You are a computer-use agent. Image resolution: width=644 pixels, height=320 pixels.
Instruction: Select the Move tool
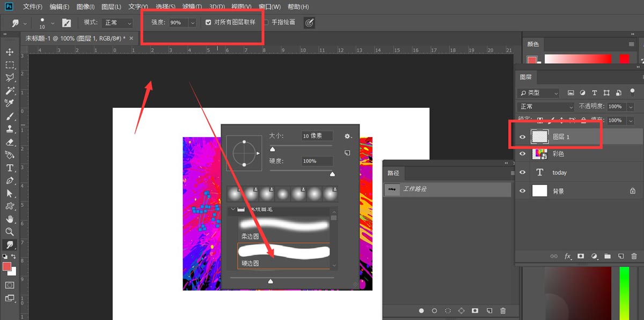pyautogui.click(x=10, y=52)
